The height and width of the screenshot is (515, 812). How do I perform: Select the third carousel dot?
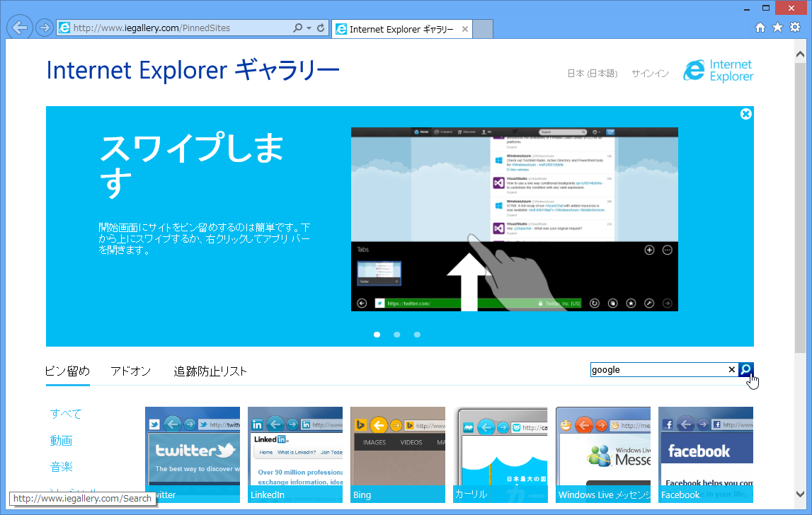click(x=417, y=335)
